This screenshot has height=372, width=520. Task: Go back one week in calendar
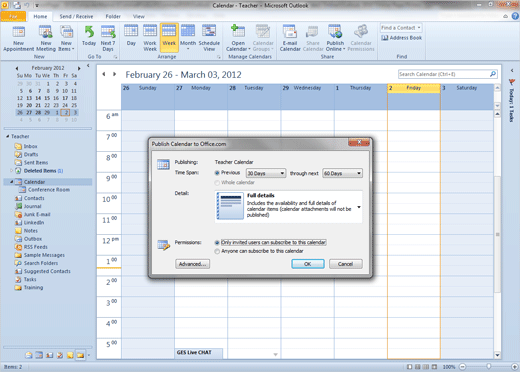(x=104, y=74)
